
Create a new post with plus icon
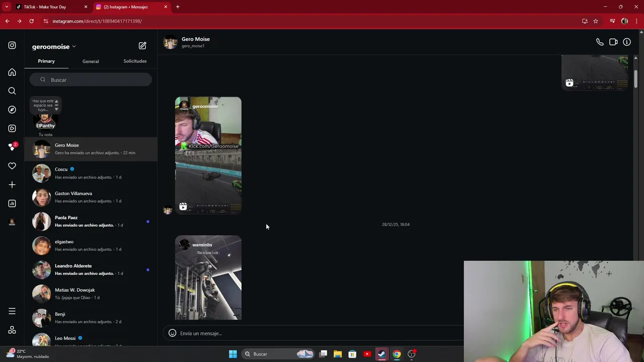pyautogui.click(x=12, y=185)
